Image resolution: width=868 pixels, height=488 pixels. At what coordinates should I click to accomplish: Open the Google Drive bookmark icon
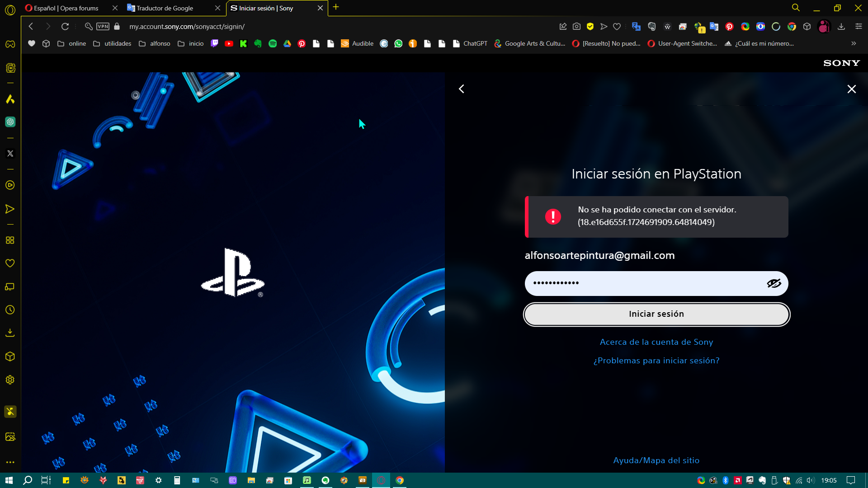(287, 44)
